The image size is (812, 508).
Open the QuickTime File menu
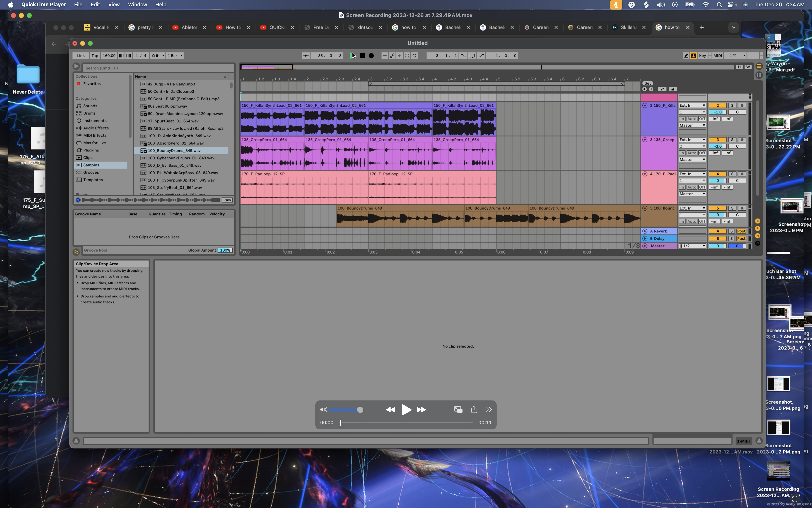(78, 5)
